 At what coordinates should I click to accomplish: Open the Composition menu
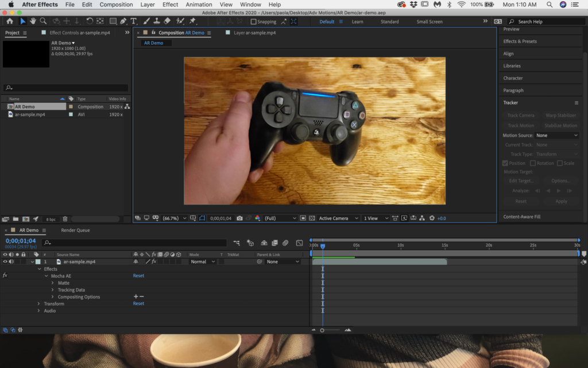[116, 5]
